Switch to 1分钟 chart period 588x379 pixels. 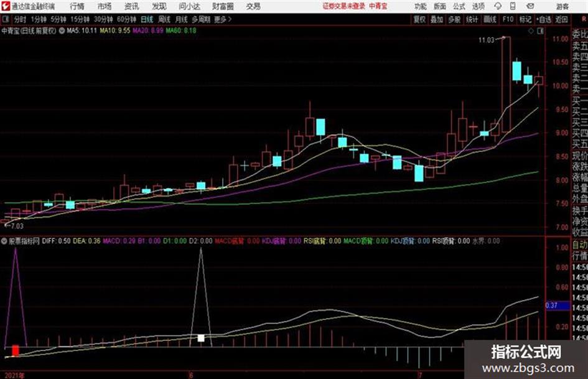(38, 19)
